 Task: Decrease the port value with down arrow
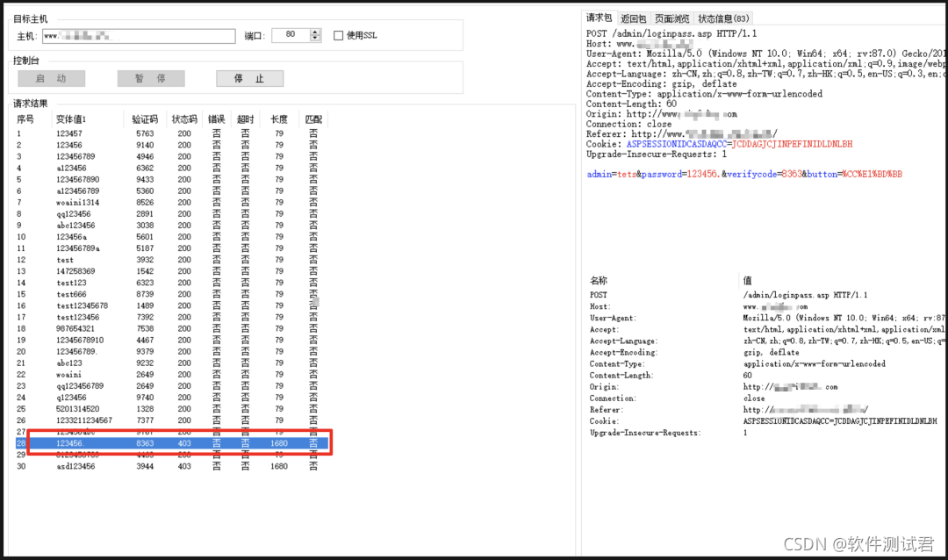tap(315, 39)
